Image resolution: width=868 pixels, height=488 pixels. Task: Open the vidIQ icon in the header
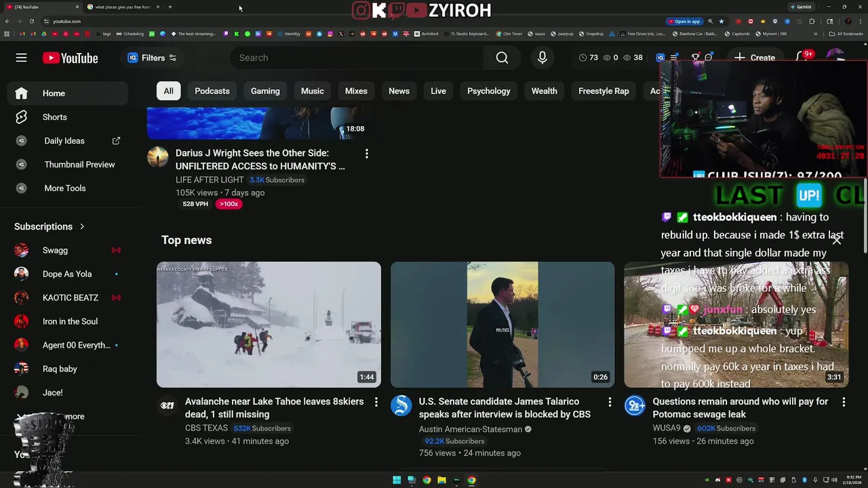click(x=660, y=58)
